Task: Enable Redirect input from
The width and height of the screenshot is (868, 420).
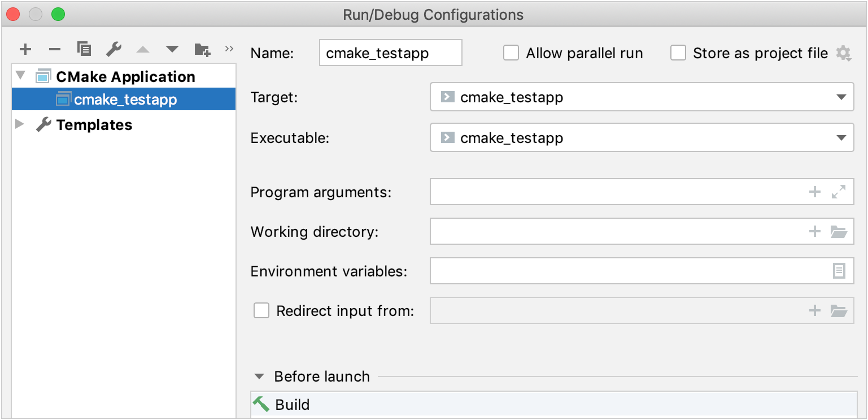Action: coord(261,310)
